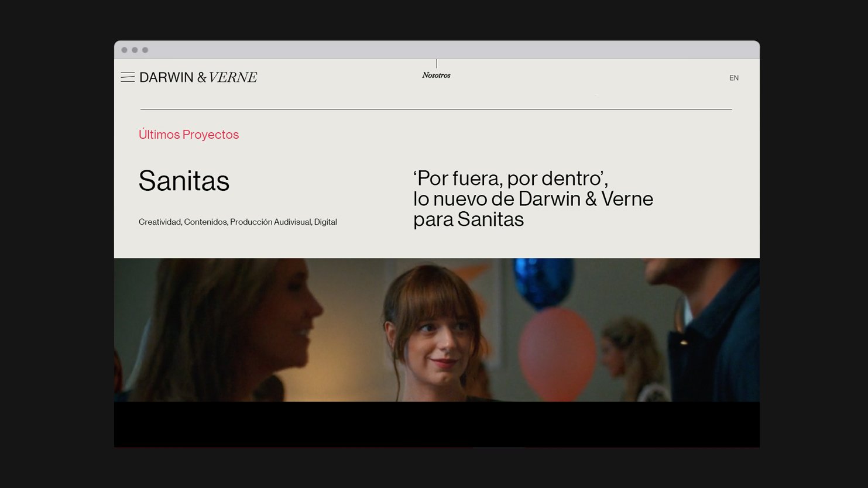
Task: Click the Últimos Proyectos heading
Action: tap(188, 135)
